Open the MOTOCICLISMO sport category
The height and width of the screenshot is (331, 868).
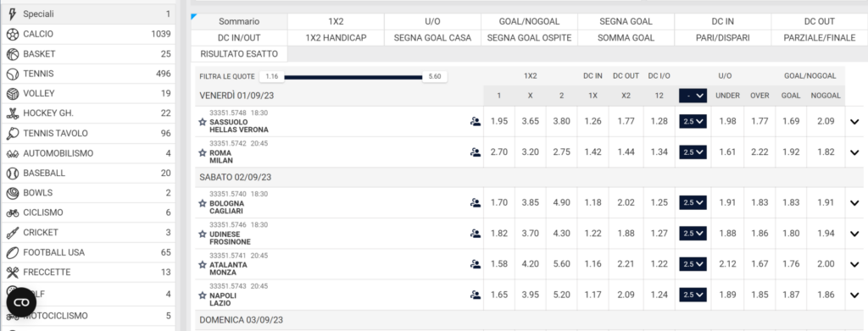[88, 316]
